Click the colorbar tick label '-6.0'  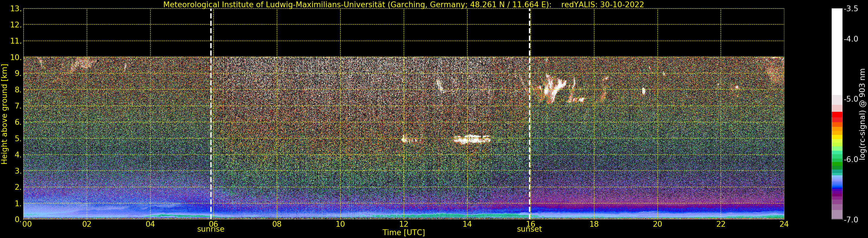(851, 159)
